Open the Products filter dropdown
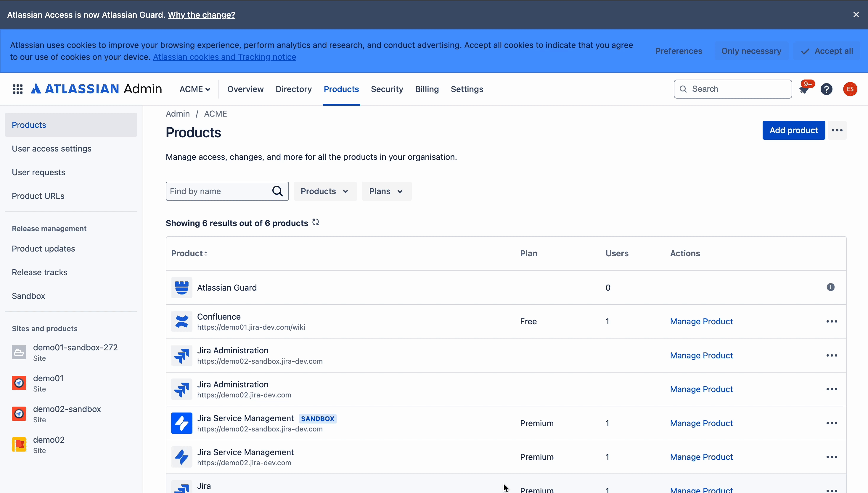 pos(325,191)
